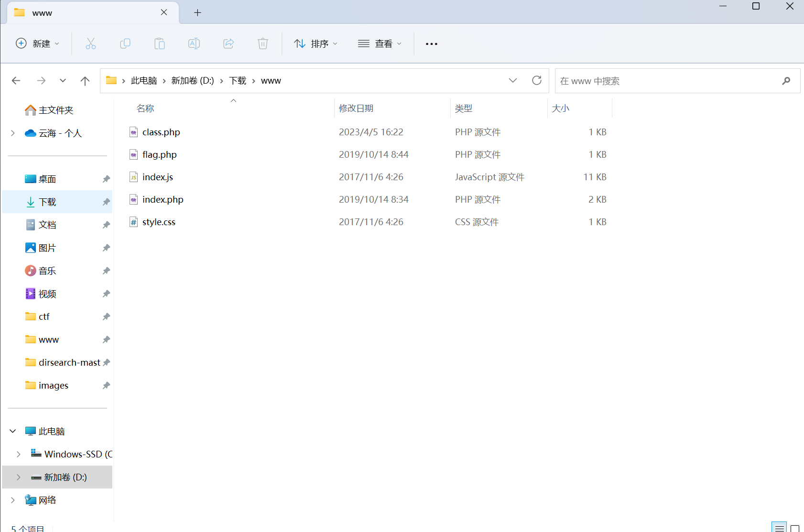Select the style.css file name

pos(159,222)
